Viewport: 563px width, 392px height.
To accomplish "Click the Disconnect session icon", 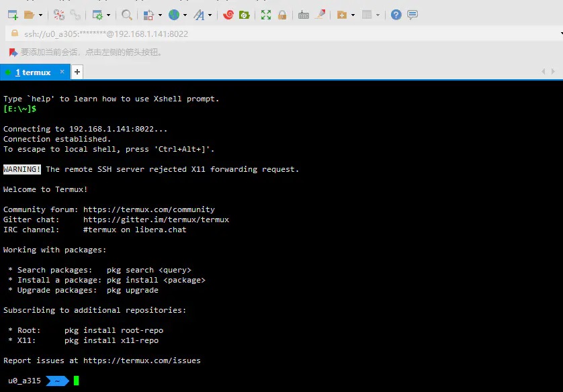I will 59,15.
